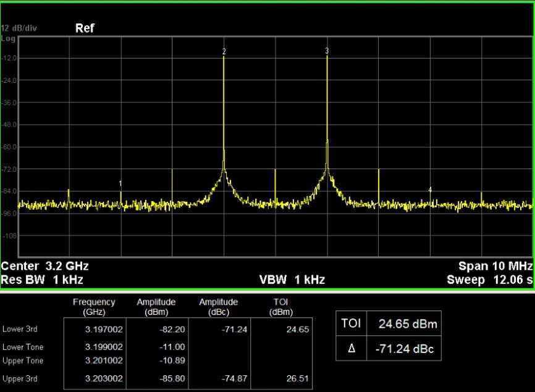This screenshot has height=392, width=535.
Task: Click the Log scale type label
Action: 7,38
